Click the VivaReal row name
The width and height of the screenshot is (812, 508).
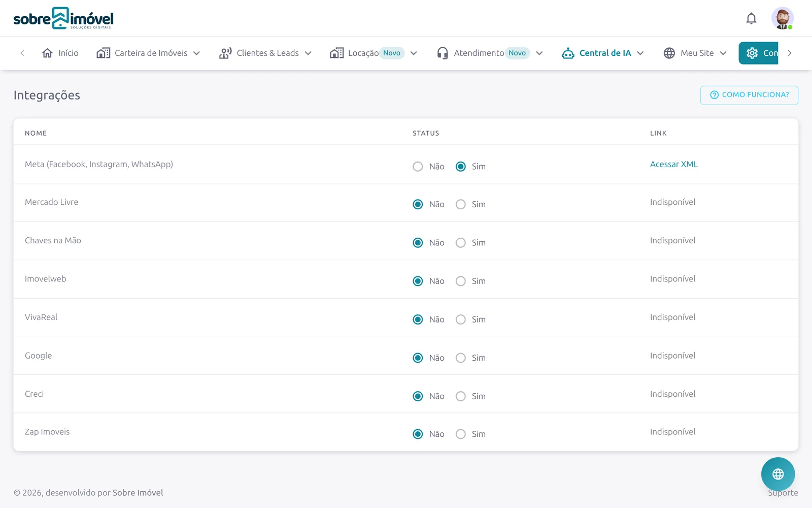[x=41, y=317]
